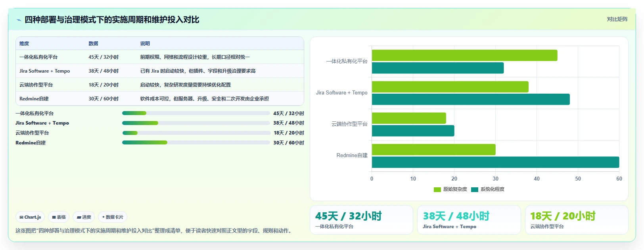The height and width of the screenshot is (250, 644).
Task: Click light green bar for Redmine自建
Action: pyautogui.click(x=434, y=150)
